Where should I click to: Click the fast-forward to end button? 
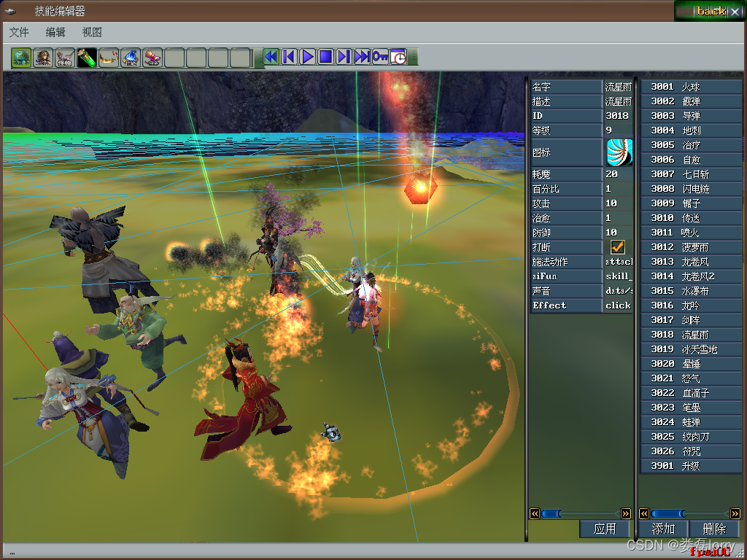click(x=362, y=57)
